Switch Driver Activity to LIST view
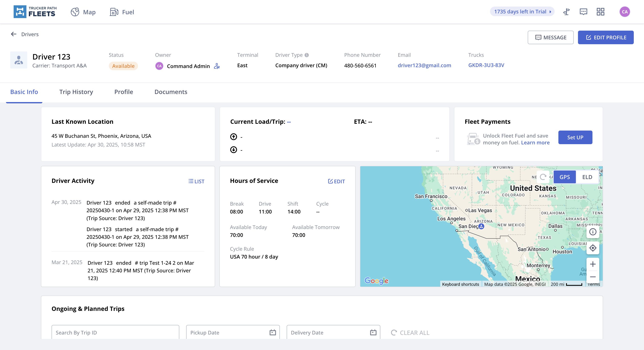644x350 pixels. click(x=196, y=181)
